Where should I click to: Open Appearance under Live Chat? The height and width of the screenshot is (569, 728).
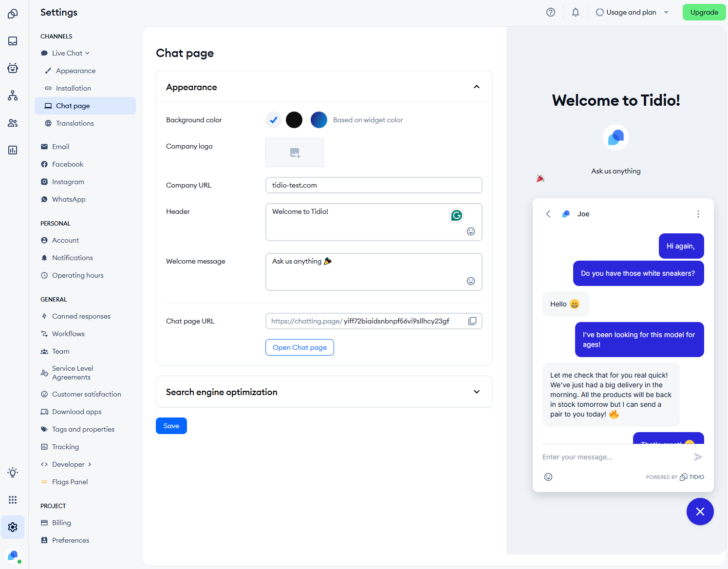click(x=85, y=71)
